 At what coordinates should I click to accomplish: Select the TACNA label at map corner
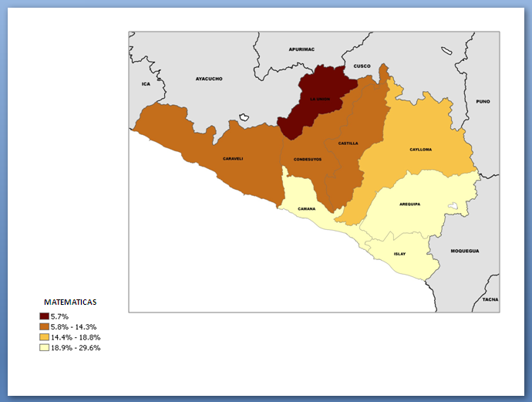pyautogui.click(x=490, y=299)
